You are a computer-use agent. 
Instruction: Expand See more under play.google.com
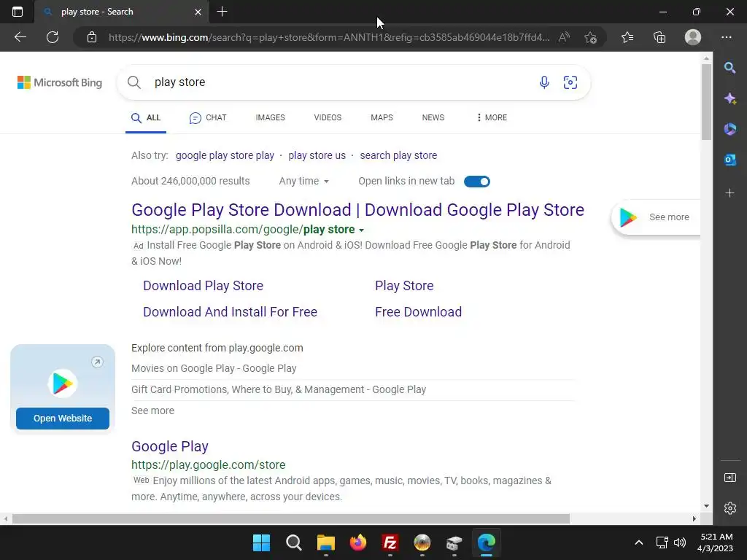tap(152, 411)
